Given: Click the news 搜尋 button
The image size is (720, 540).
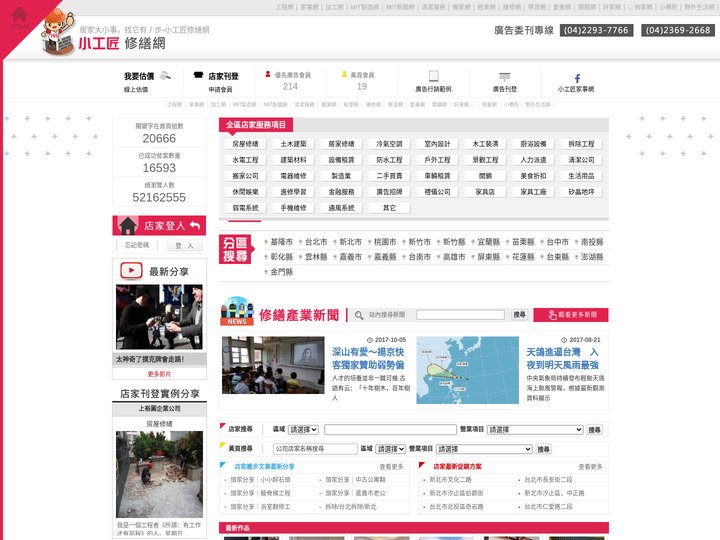Looking at the screenshot, I should click(519, 315).
